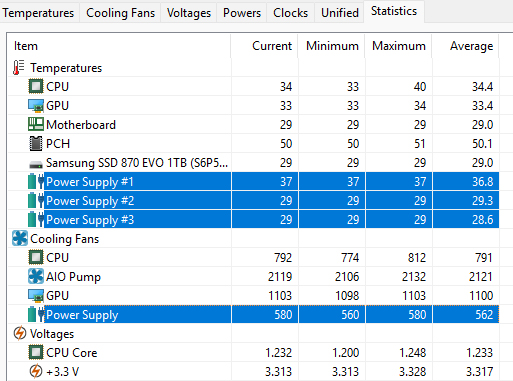Click the thermometer icon beside Temperatures
This screenshot has width=513, height=381.
tap(18, 68)
